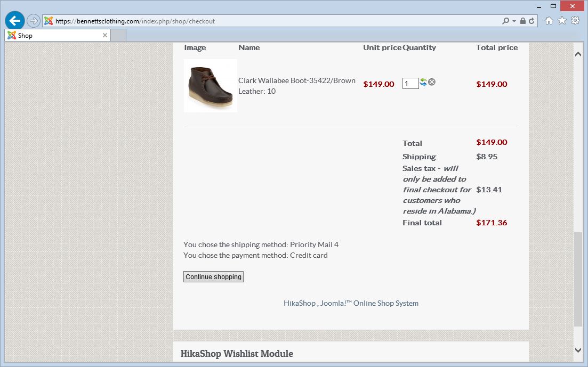Refresh the page using the reload icon
The image size is (588, 367).
(x=531, y=21)
